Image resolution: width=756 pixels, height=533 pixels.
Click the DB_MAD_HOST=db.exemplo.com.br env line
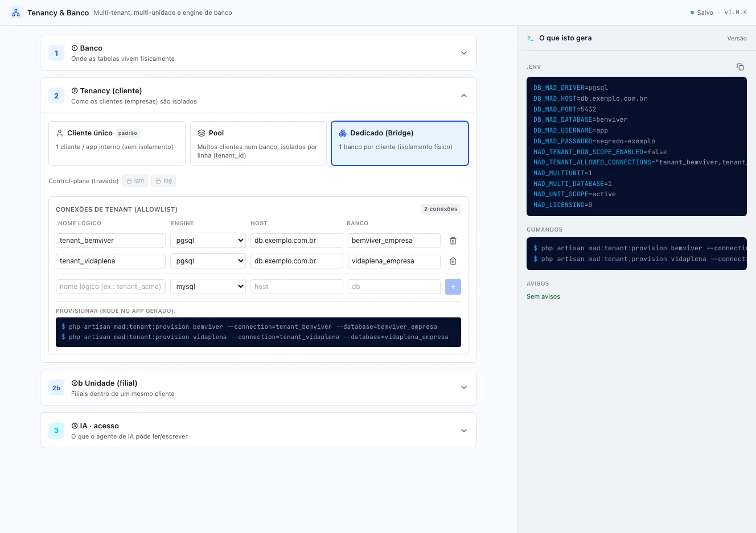coord(590,98)
